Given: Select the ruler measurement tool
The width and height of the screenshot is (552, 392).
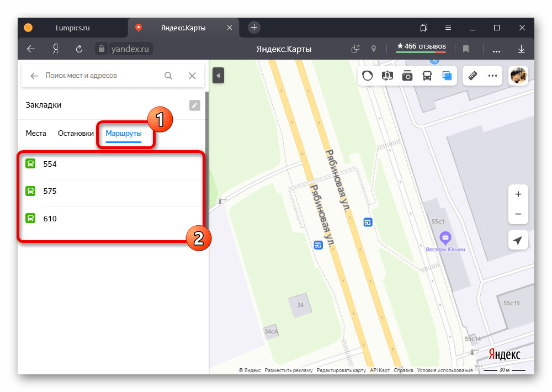Looking at the screenshot, I should 473,76.
